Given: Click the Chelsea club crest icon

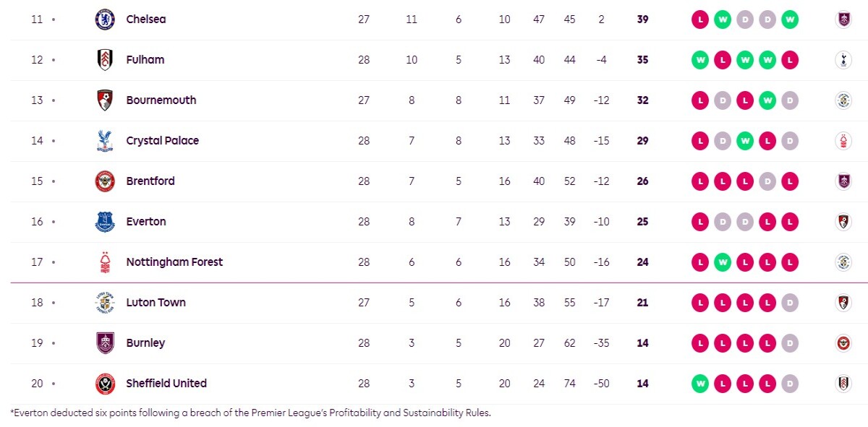Looking at the screenshot, I should pos(105,20).
